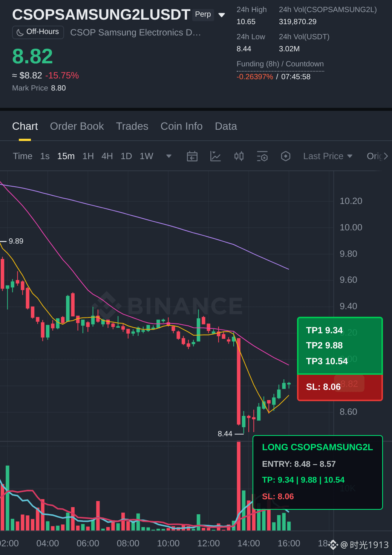Select the 1D chart interval
The height and width of the screenshot is (555, 392).
click(126, 156)
